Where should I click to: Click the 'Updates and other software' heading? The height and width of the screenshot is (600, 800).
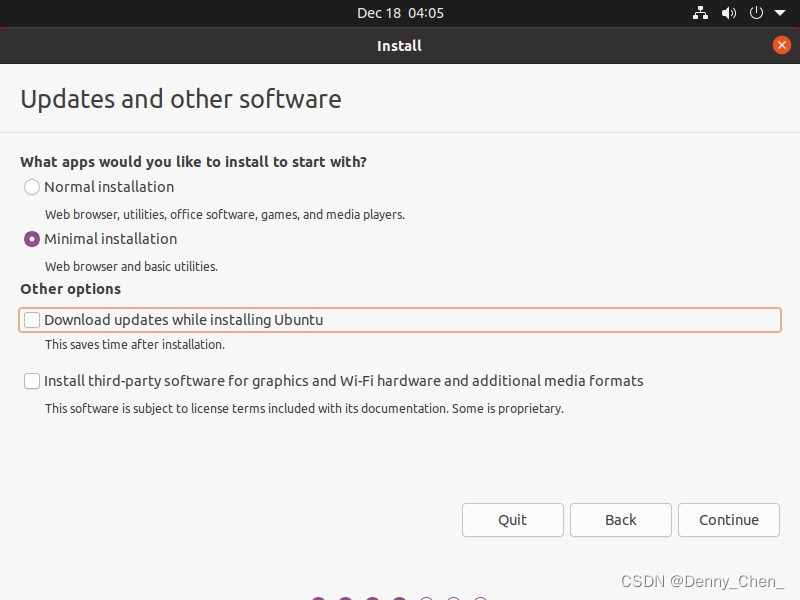181,99
